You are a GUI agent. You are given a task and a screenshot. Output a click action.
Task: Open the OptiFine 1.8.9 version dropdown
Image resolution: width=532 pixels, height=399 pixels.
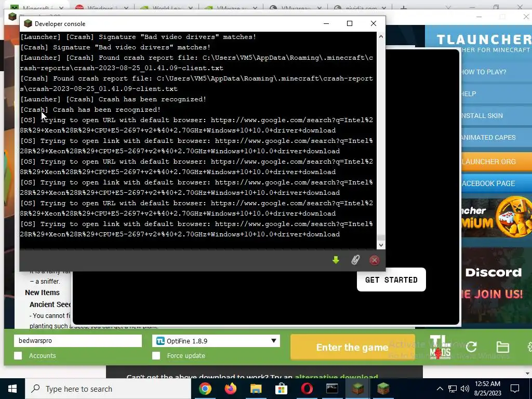(216, 341)
